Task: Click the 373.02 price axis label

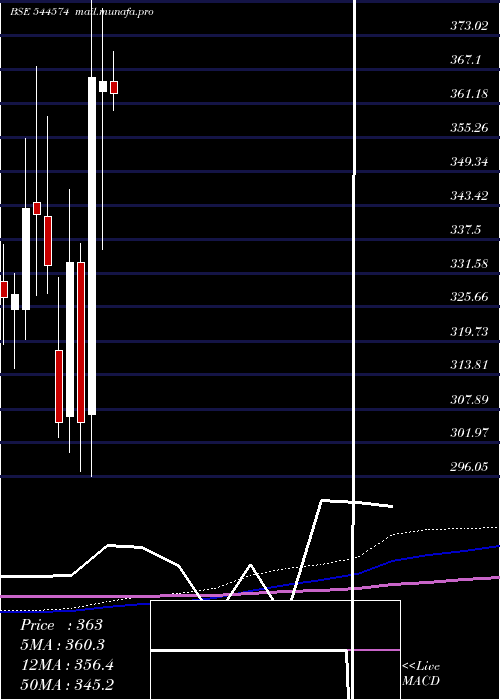Action: [469, 26]
